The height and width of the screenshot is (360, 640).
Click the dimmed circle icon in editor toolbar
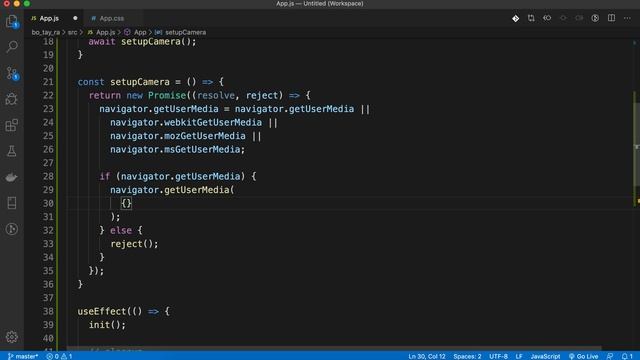pos(563,18)
